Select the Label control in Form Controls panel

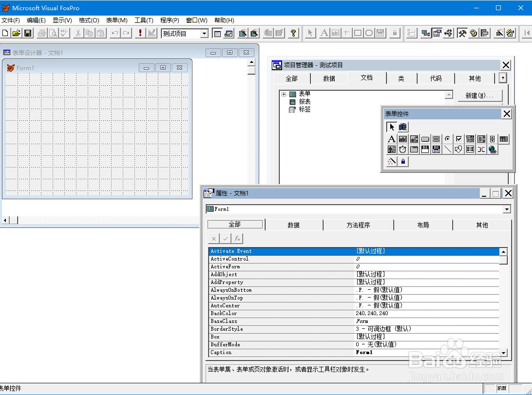(x=392, y=139)
